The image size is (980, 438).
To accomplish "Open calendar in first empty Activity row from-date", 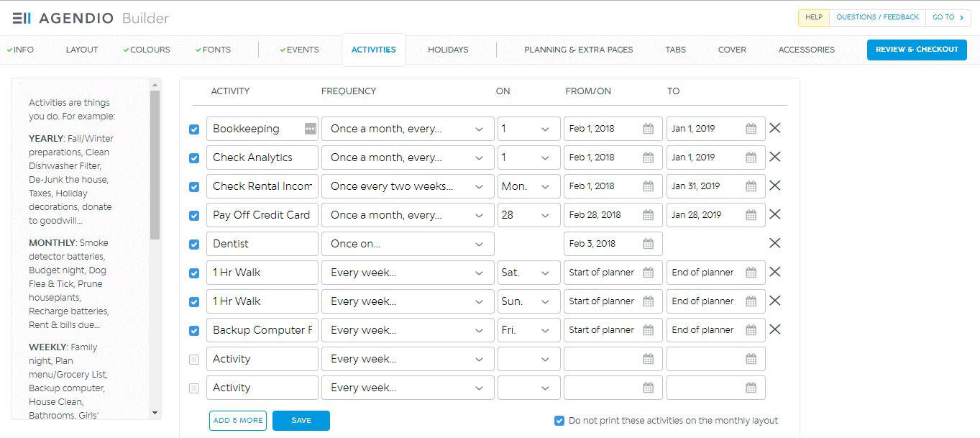I will click(x=648, y=359).
